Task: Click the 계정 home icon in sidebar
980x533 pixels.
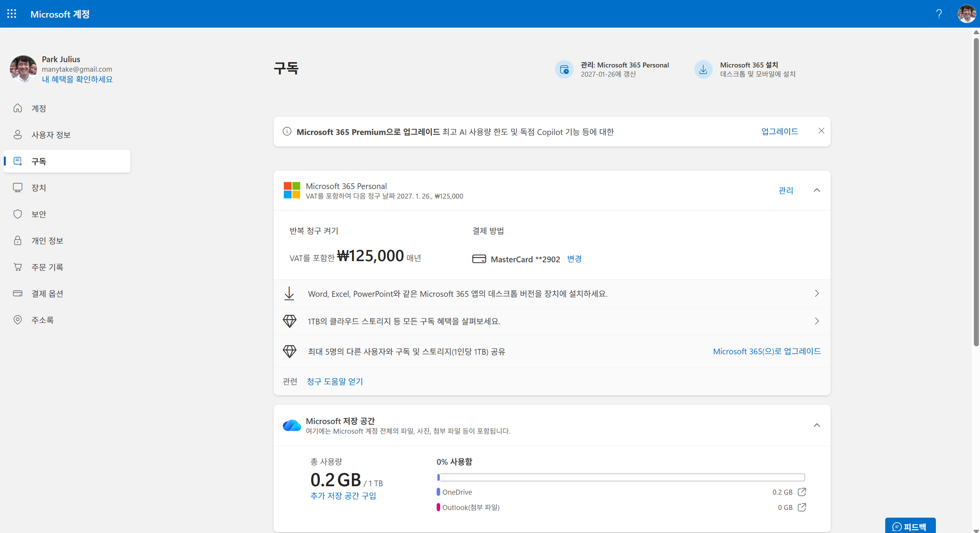Action: [x=18, y=108]
